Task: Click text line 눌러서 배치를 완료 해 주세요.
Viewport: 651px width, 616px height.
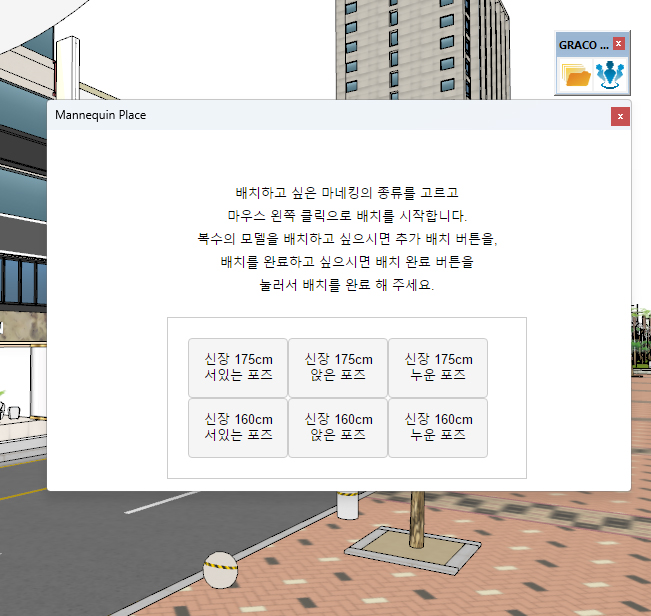Action: [347, 285]
